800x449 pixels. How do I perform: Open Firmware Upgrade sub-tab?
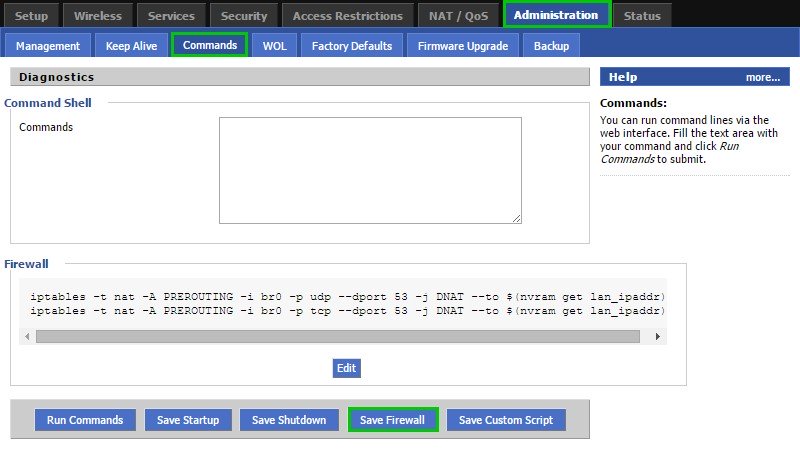click(x=463, y=46)
